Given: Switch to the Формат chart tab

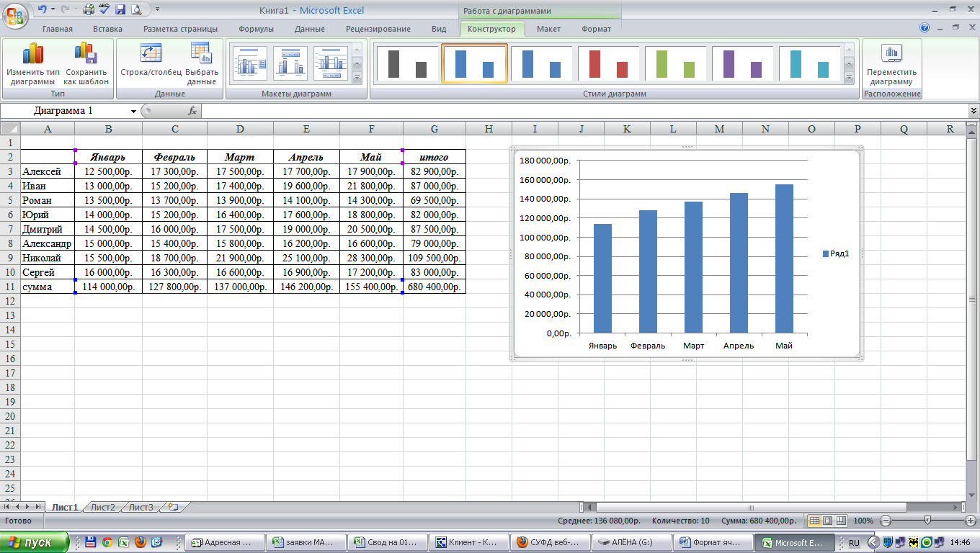Looking at the screenshot, I should (596, 29).
